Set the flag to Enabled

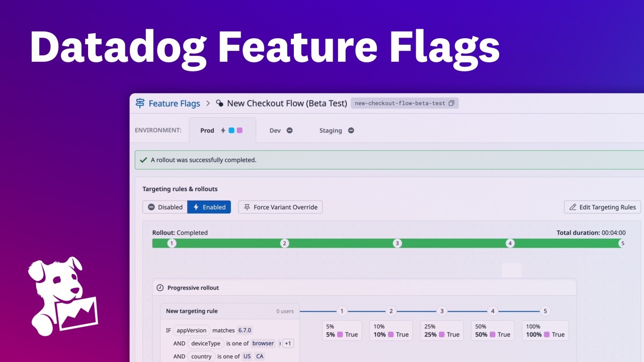pos(209,207)
